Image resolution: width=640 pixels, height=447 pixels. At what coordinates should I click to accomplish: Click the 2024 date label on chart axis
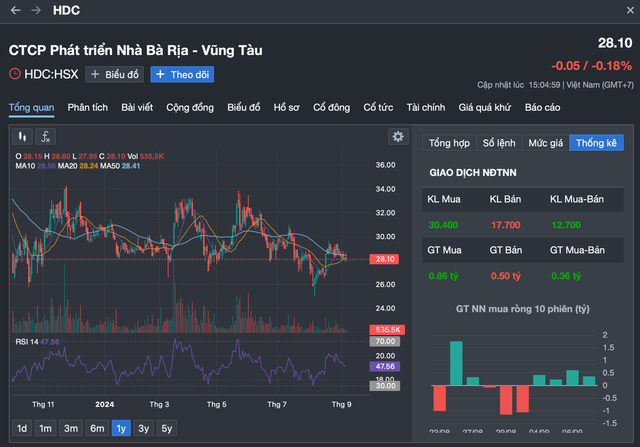[104, 405]
